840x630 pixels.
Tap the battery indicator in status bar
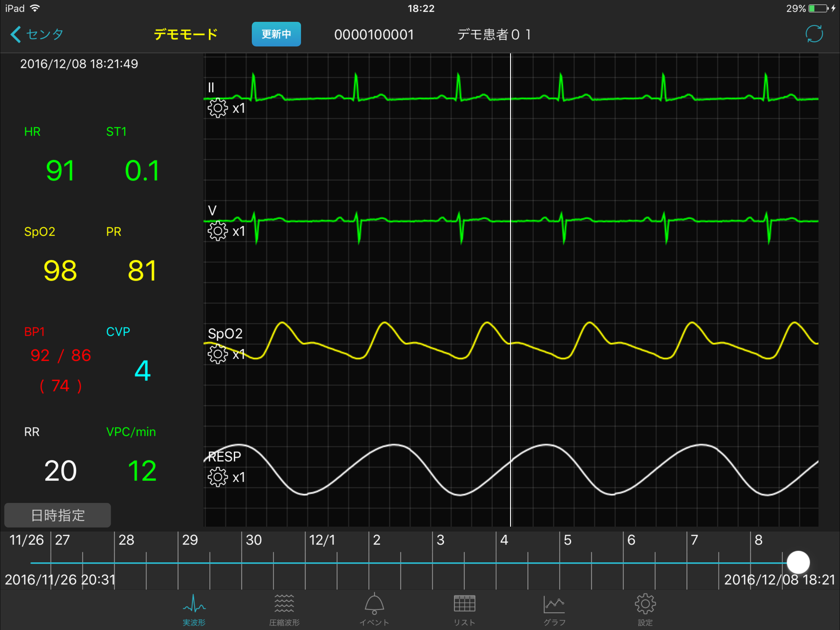coord(819,8)
